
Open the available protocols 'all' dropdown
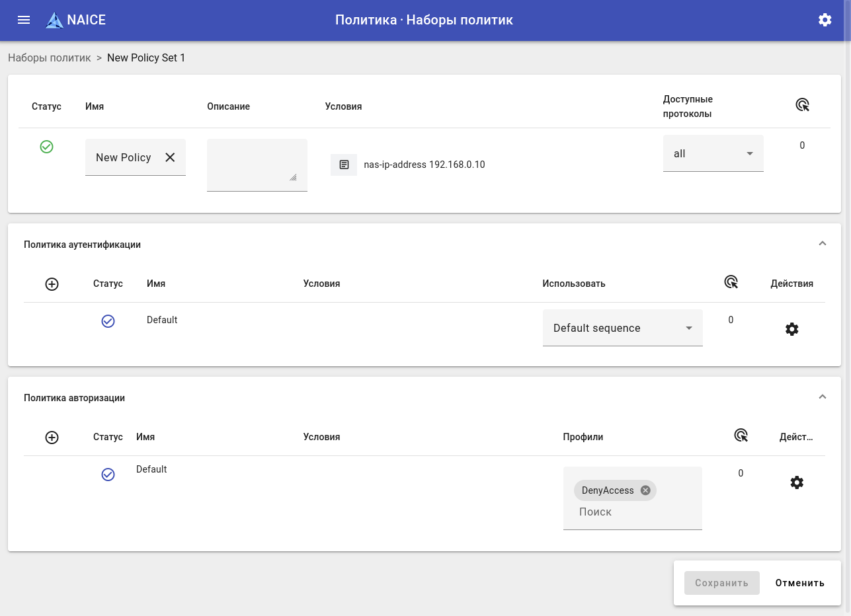[713, 154]
